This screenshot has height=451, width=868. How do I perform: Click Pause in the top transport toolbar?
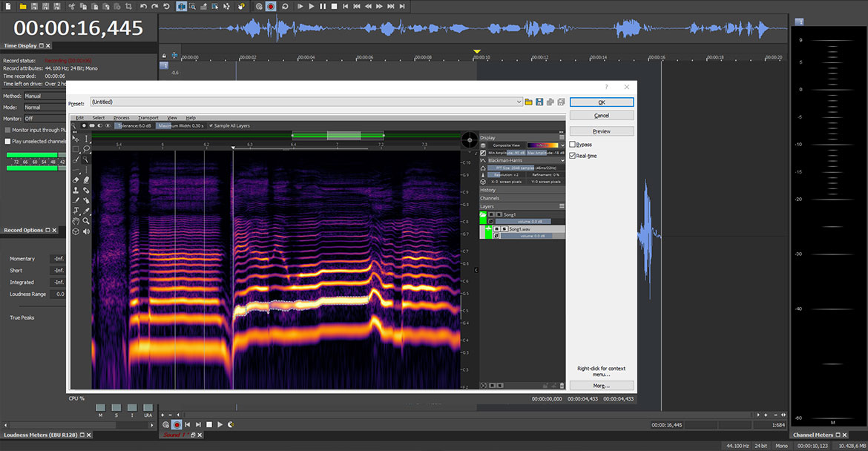(323, 6)
